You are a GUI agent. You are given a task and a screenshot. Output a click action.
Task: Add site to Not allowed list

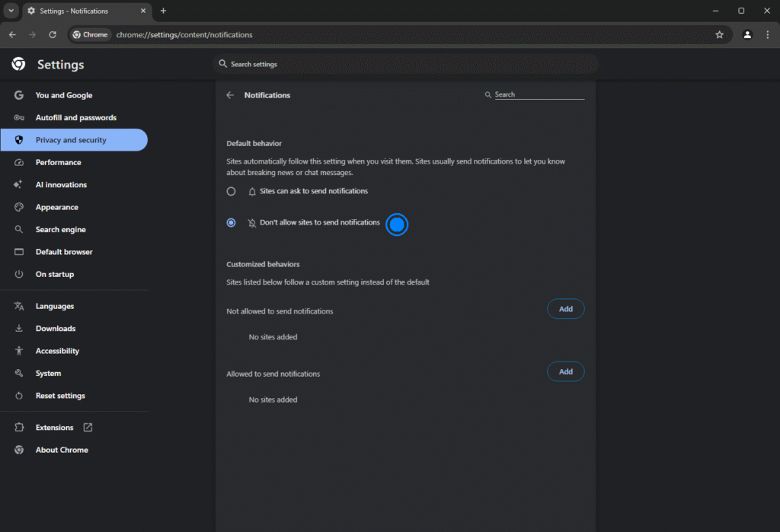click(565, 309)
